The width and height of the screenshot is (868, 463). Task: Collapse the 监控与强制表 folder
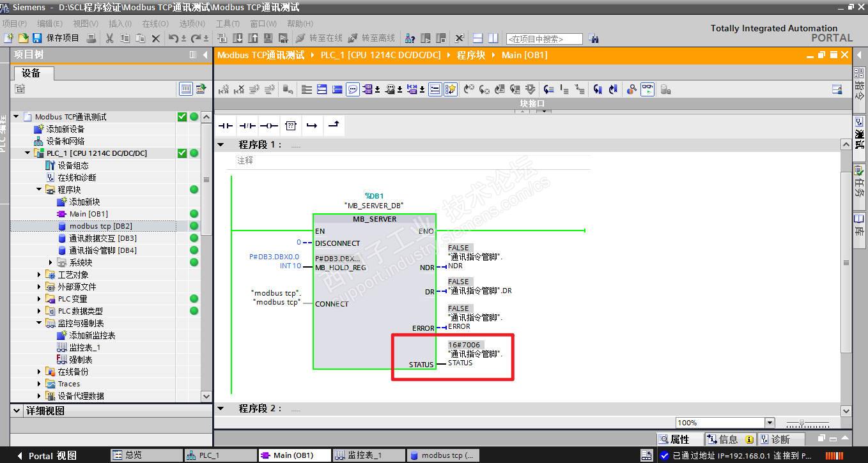(39, 323)
